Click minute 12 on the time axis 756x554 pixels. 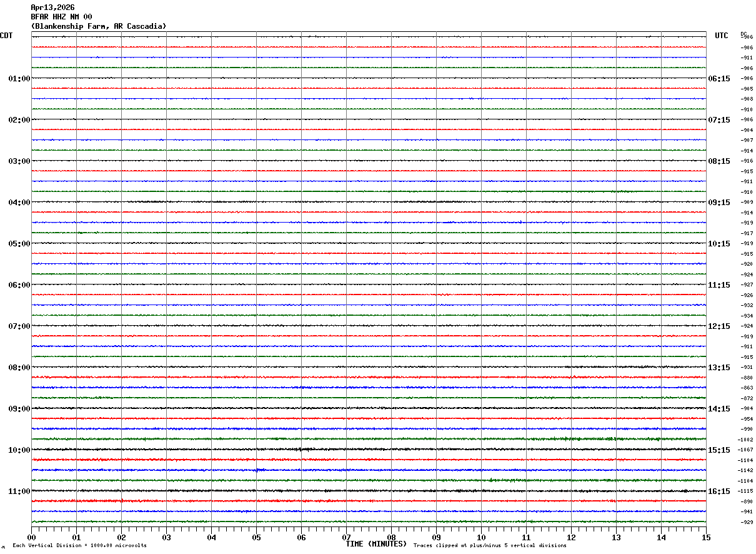571,537
